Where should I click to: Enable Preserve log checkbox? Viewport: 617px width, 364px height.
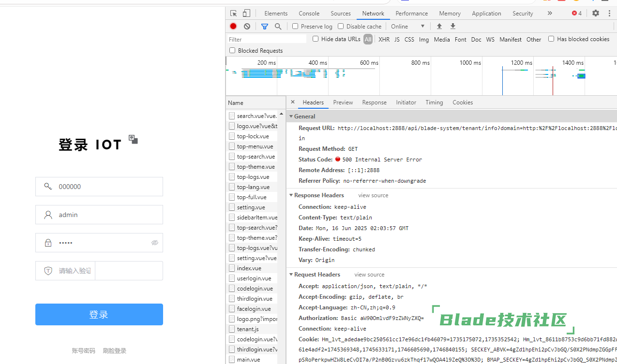click(295, 26)
